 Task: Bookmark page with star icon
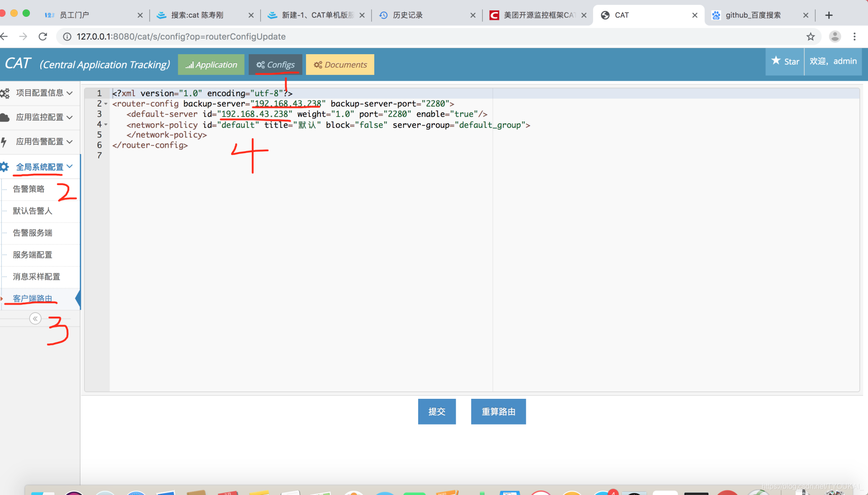[811, 37]
